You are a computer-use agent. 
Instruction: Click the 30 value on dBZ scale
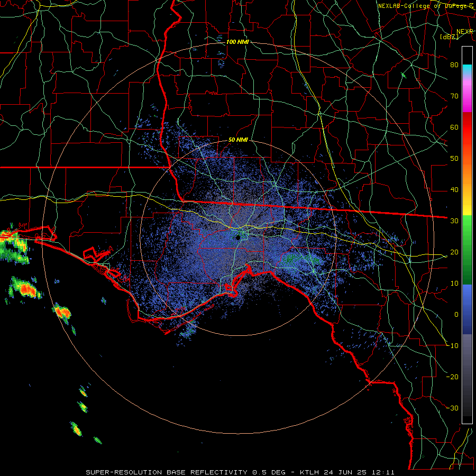[454, 221]
